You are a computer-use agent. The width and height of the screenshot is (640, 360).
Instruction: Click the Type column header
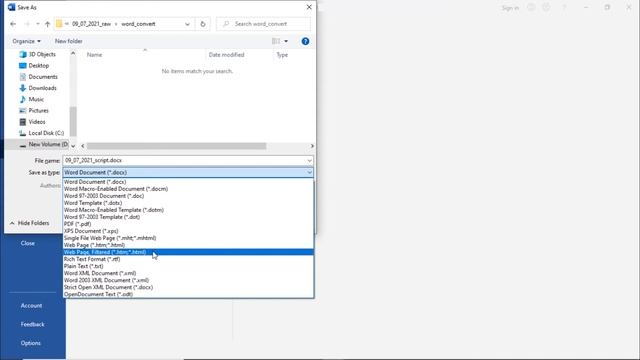282,55
